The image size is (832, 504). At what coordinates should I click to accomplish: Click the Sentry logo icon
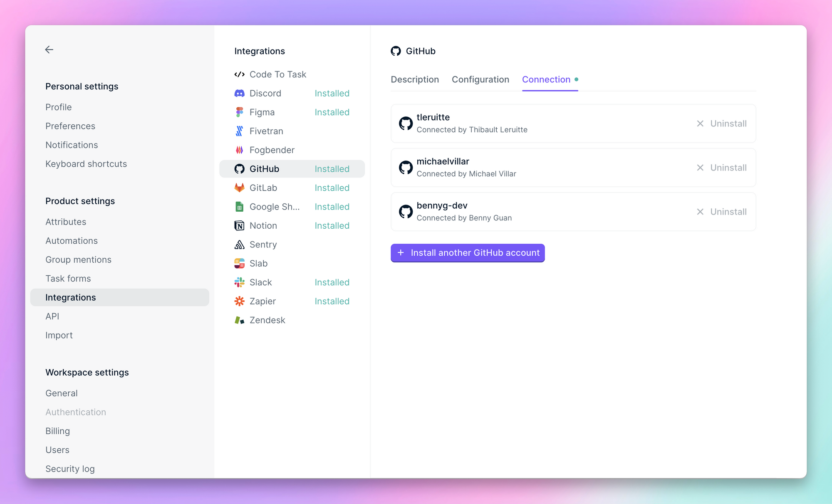coord(239,245)
